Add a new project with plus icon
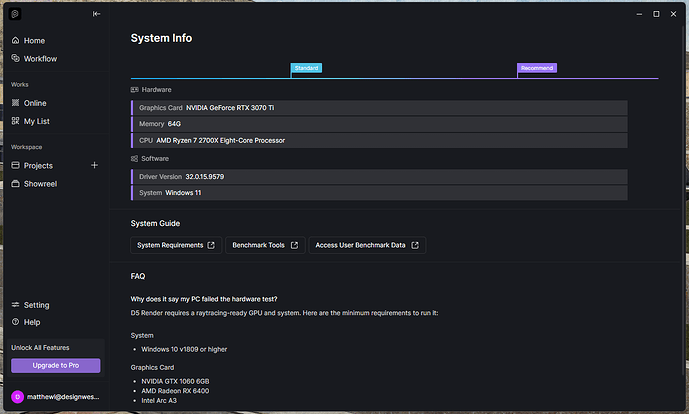This screenshot has width=689, height=414. pos(94,165)
